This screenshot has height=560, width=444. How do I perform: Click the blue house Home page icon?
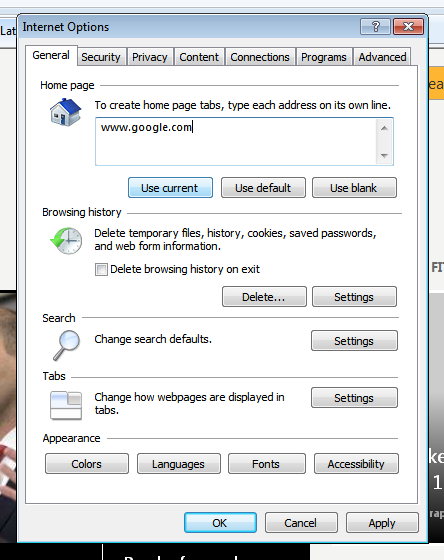pos(65,112)
